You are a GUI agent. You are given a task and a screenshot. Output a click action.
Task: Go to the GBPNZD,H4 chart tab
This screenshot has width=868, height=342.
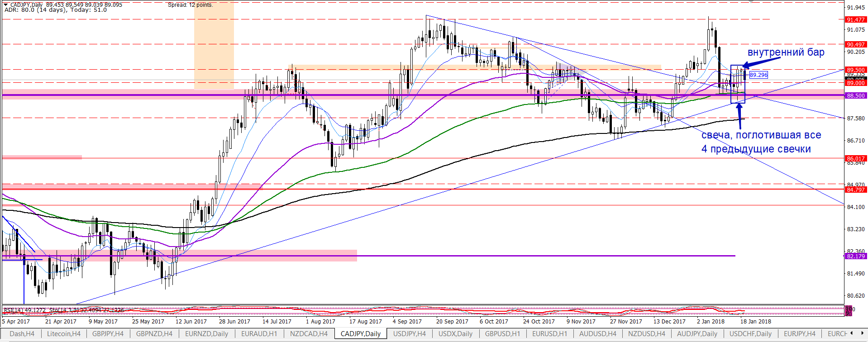point(154,334)
